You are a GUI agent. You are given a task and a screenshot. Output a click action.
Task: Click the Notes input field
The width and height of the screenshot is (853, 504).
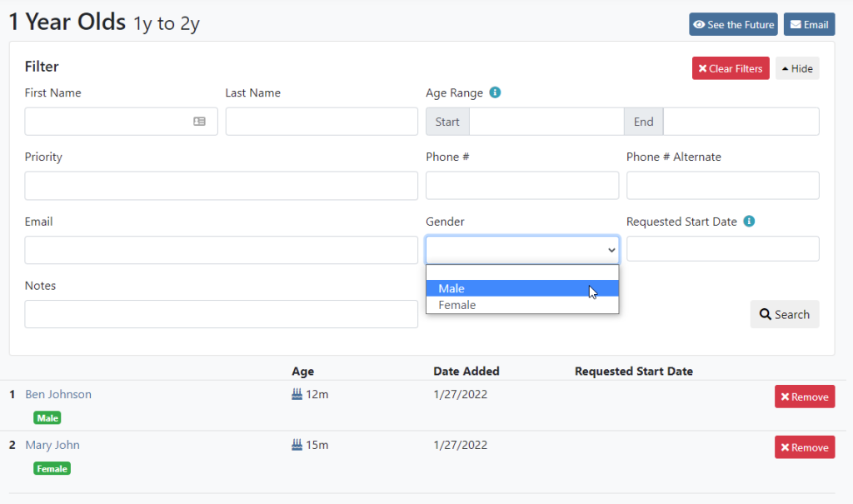(221, 314)
